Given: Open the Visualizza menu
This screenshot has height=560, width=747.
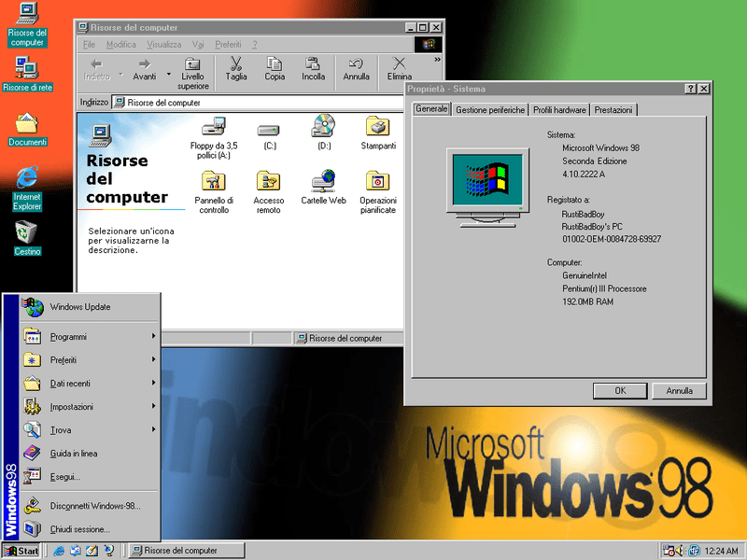Looking at the screenshot, I should tap(164, 44).
